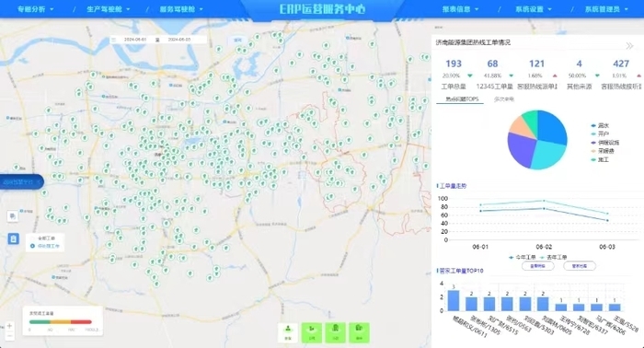Open the 专题分析 dropdown menu
Image resolution: width=644 pixels, height=348 pixels.
pos(35,9)
